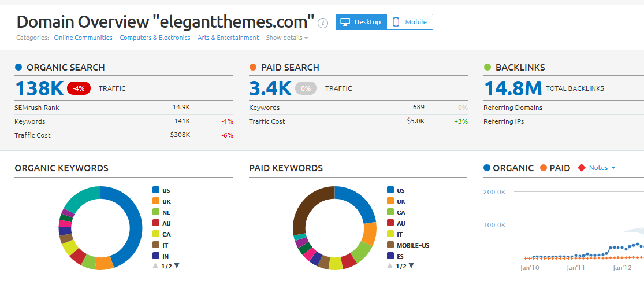This screenshot has width=644, height=288.
Task: Toggle PAID series in trend chart
Action: click(x=555, y=168)
